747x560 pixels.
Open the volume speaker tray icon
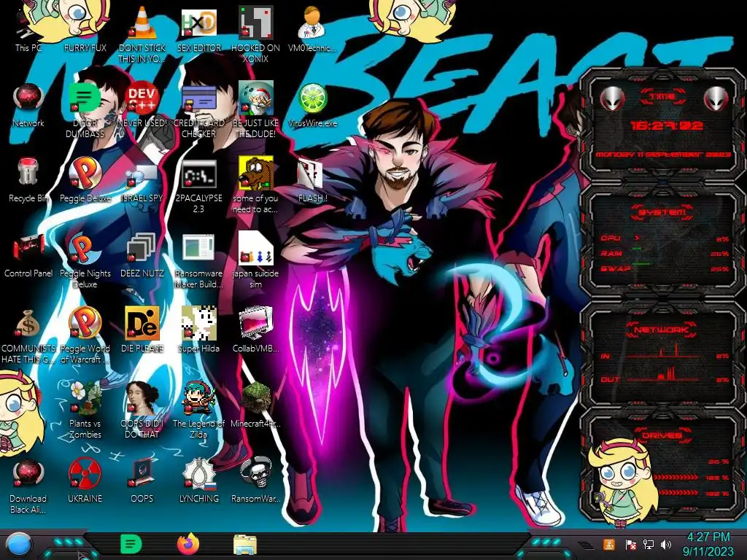666,544
